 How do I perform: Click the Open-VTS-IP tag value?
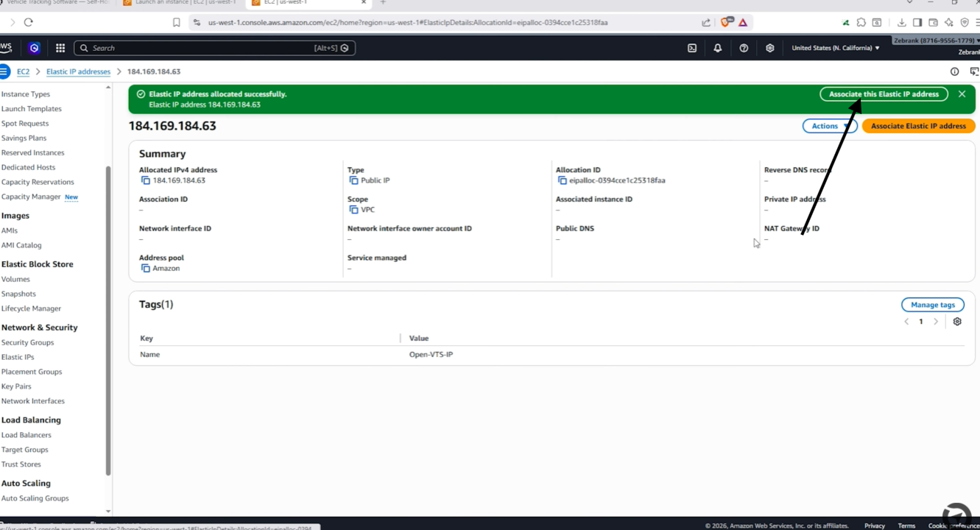click(431, 355)
